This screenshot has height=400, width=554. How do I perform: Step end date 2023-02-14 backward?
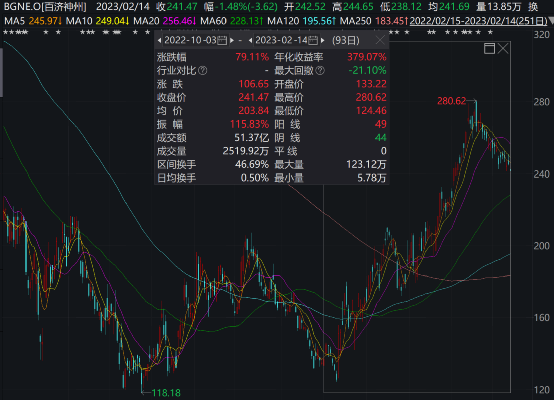[x=251, y=41]
